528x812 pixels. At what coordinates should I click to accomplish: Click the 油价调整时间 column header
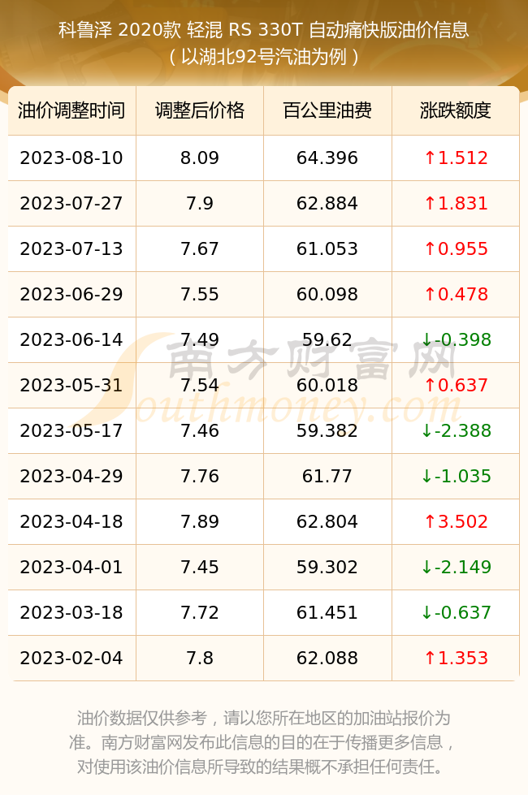pos(71,110)
